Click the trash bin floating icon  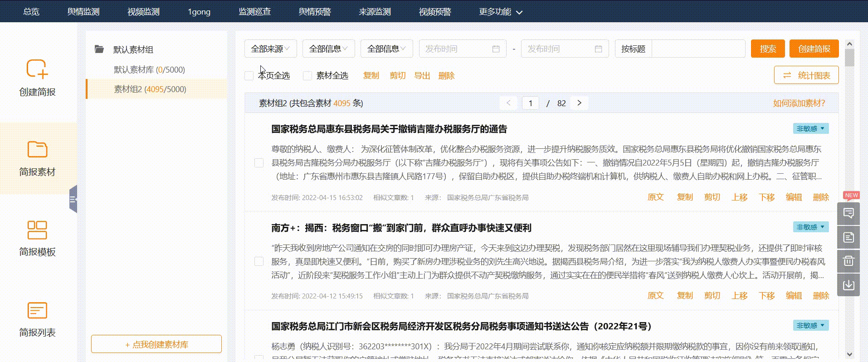[848, 261]
